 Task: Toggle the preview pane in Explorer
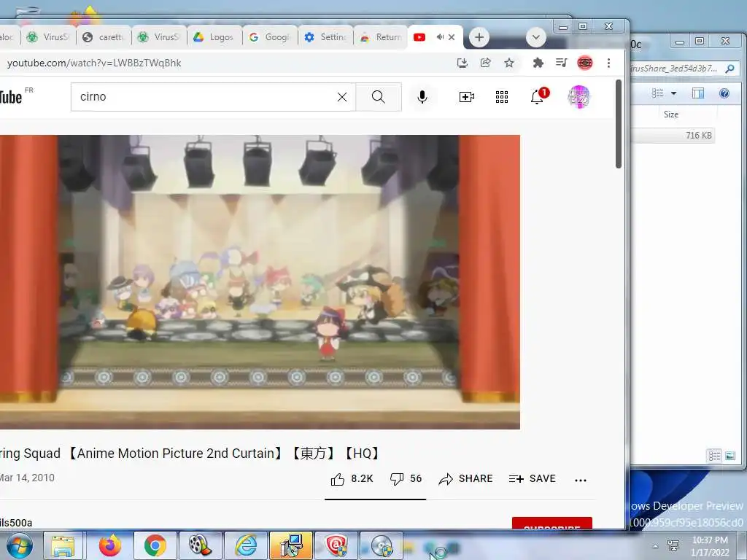tap(698, 93)
